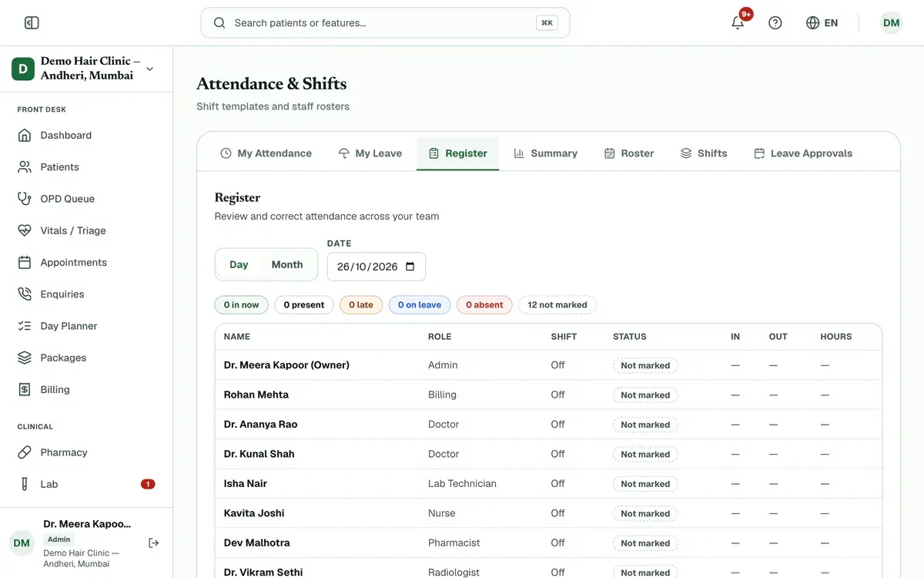Click the Enquiries phone icon
The image size is (924, 578).
[25, 294]
